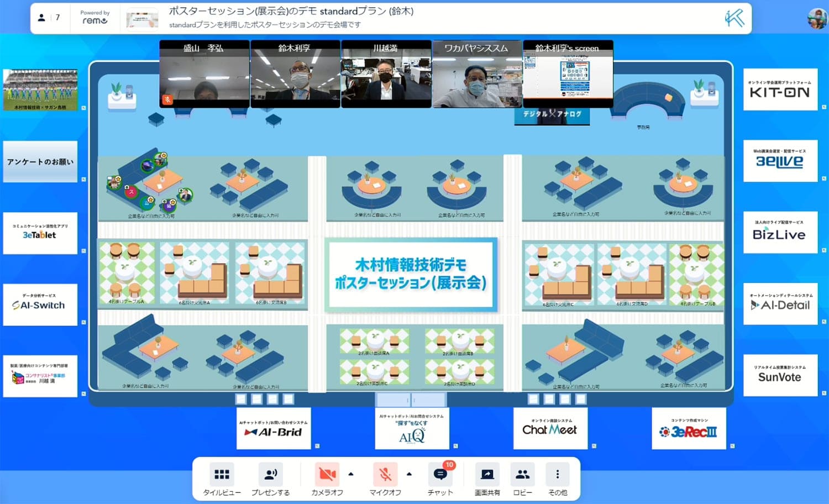Click the K logo in header
The image size is (829, 504).
click(734, 18)
